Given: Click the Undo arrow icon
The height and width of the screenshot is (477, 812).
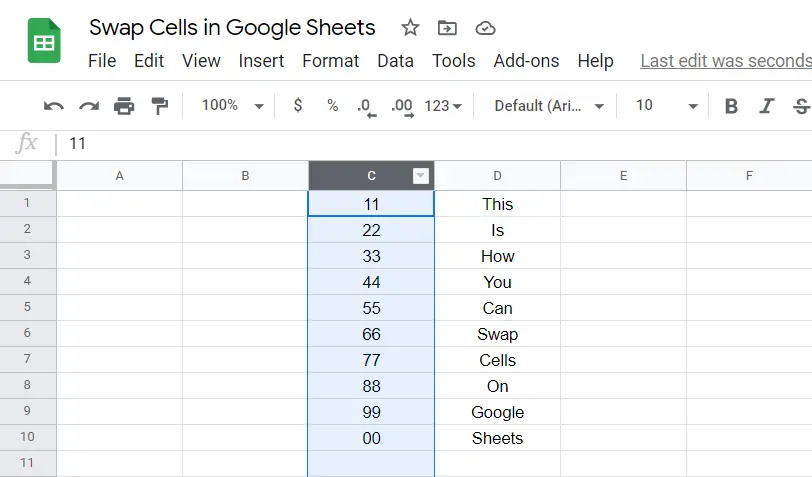Looking at the screenshot, I should pos(54,106).
